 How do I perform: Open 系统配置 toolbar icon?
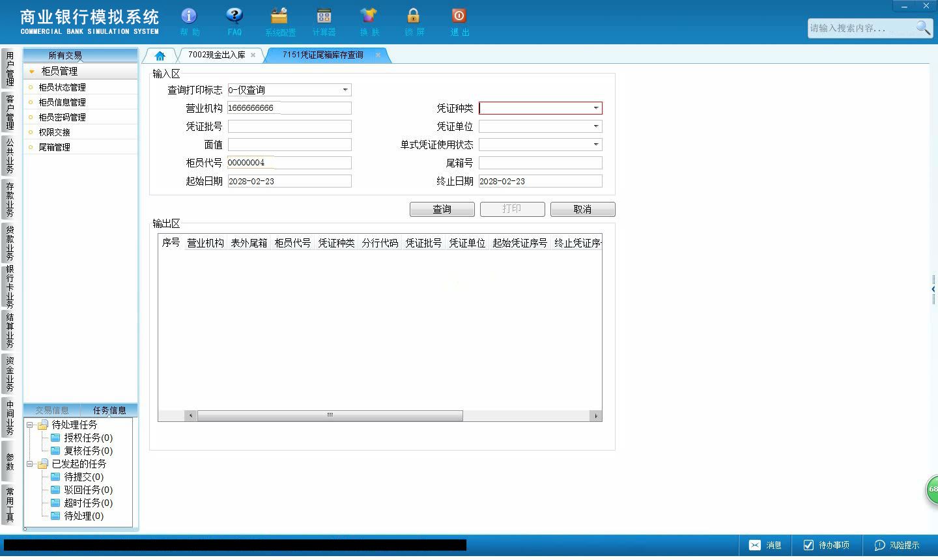[x=279, y=16]
